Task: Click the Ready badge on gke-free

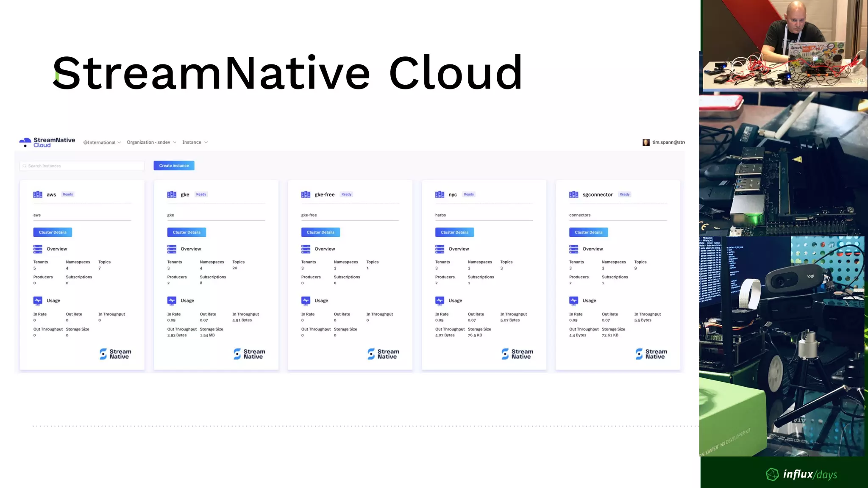Action: click(x=347, y=194)
